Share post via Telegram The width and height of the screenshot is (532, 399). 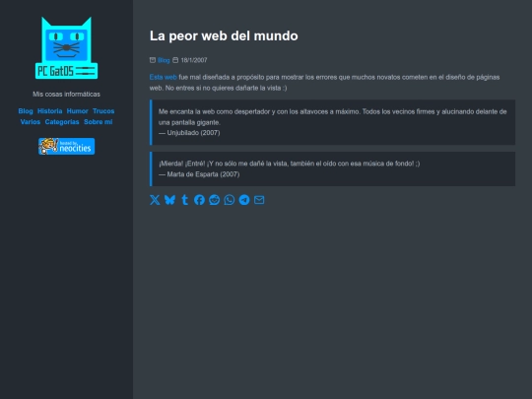244,200
